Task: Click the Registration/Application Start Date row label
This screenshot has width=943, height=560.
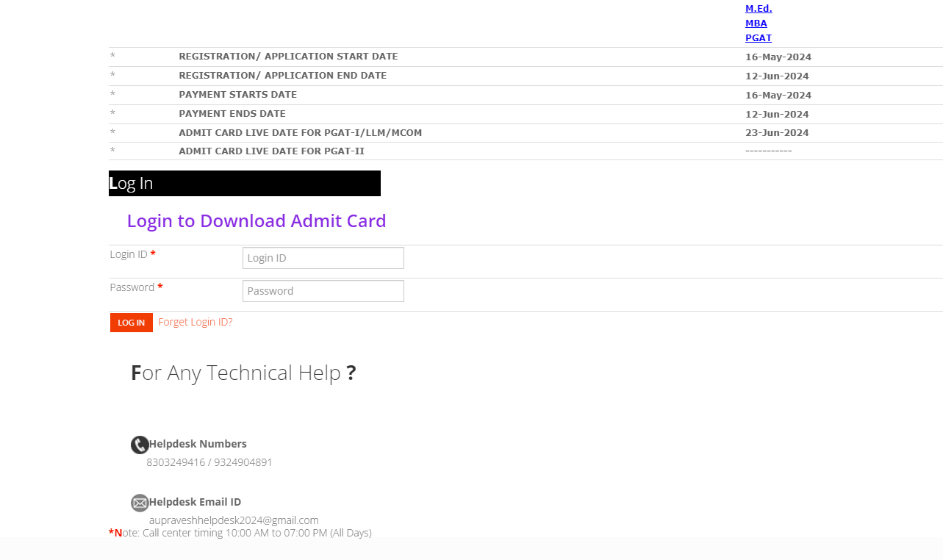Action: click(288, 57)
